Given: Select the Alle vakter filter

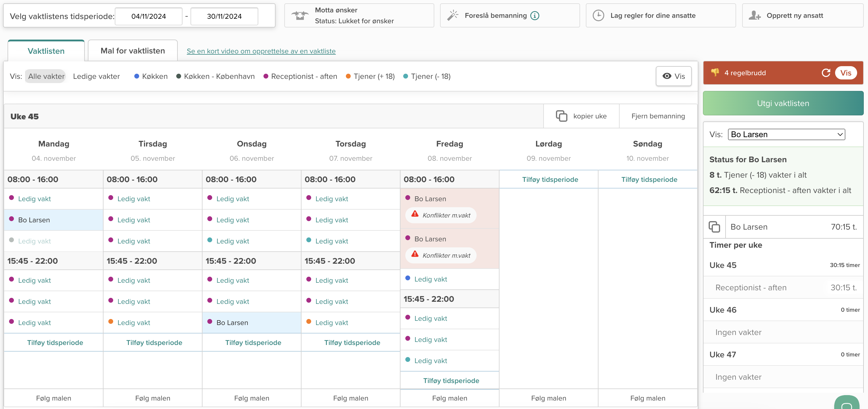Looking at the screenshot, I should (x=46, y=76).
